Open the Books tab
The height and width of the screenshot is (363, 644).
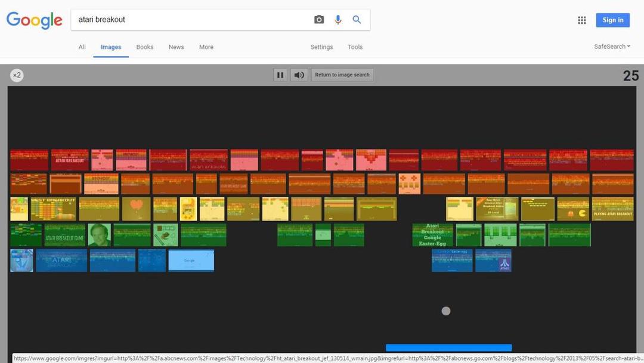[x=144, y=47]
